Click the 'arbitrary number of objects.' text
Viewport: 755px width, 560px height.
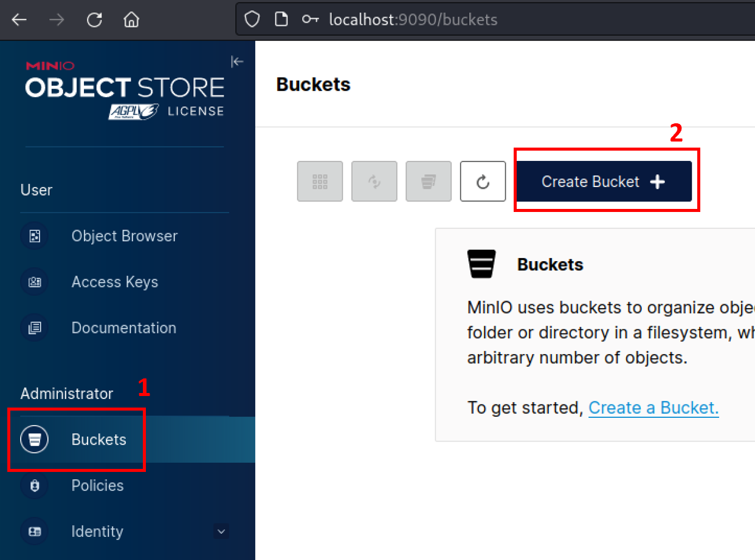click(x=577, y=358)
